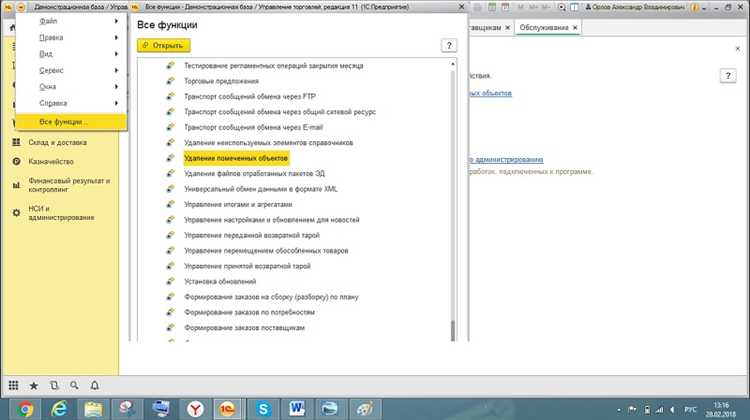Open link ending 'администрирования'
The height and width of the screenshot is (420, 750).
(506, 159)
